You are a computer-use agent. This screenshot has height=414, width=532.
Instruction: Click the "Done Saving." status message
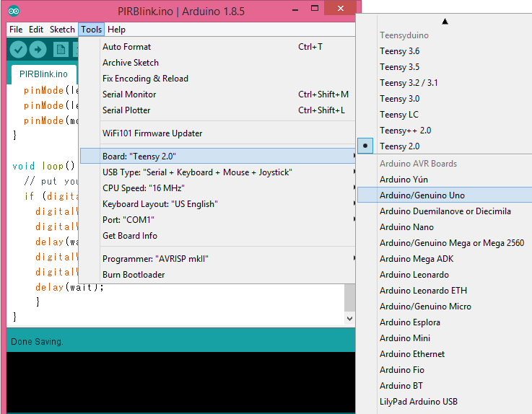tap(37, 341)
